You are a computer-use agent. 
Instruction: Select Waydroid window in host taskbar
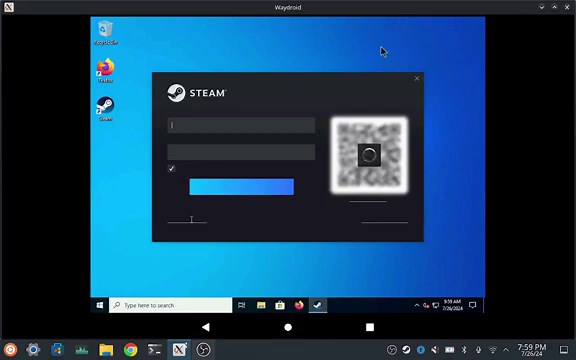coord(179,350)
